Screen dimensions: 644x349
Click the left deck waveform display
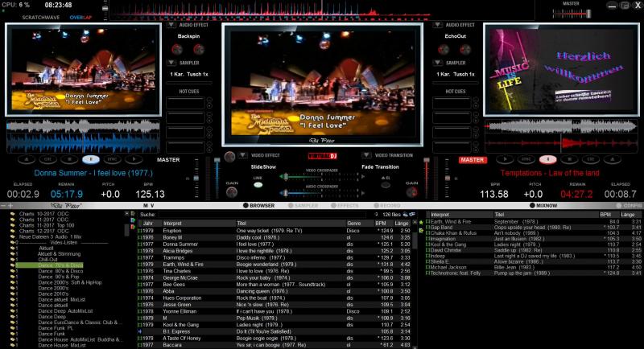pyautogui.click(x=83, y=137)
